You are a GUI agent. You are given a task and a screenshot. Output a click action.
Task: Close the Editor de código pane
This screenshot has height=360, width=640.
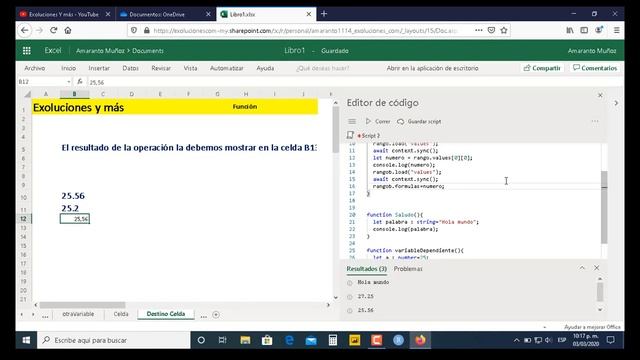tap(600, 95)
